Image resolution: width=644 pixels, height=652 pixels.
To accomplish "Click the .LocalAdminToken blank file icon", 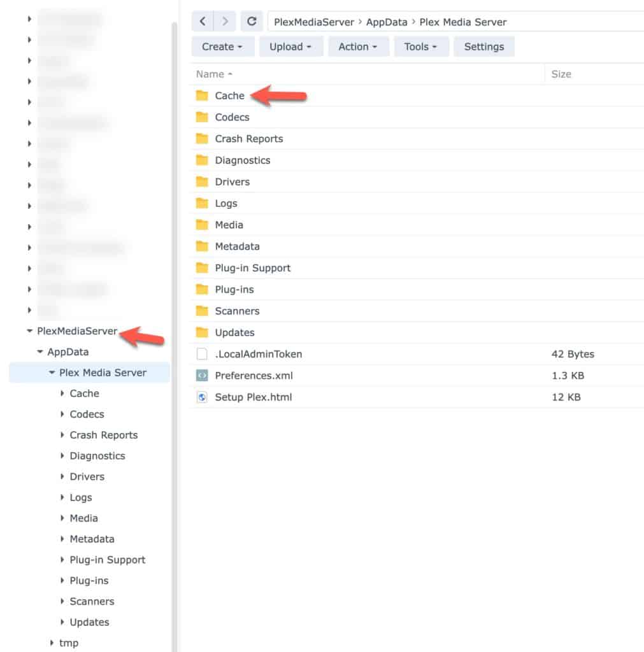I will pyautogui.click(x=202, y=354).
